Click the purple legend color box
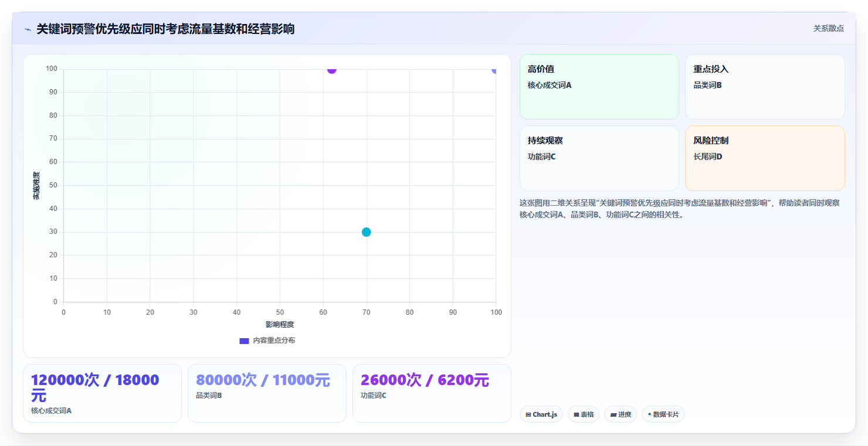The image size is (868, 446). (244, 341)
